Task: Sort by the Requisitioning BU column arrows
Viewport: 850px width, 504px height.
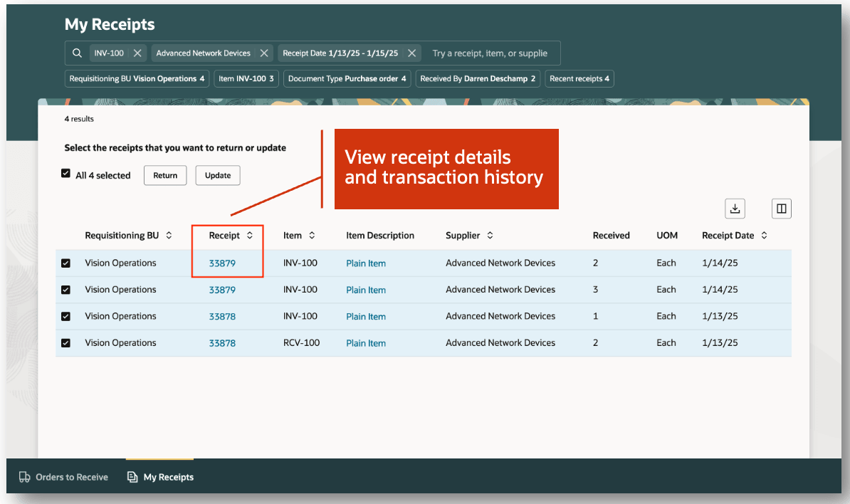Action: click(x=169, y=236)
